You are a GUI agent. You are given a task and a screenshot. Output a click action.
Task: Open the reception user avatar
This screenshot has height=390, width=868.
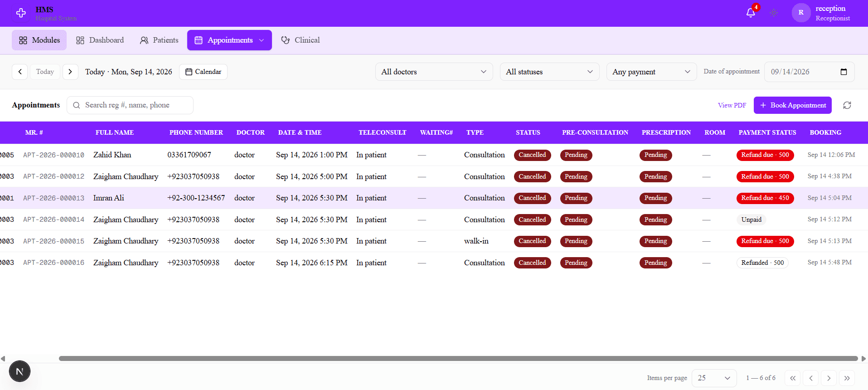[801, 13]
